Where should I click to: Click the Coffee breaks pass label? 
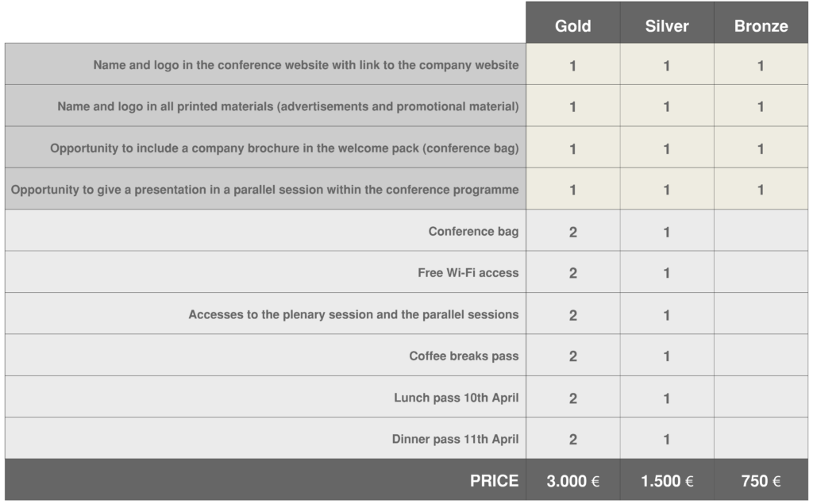click(x=464, y=356)
